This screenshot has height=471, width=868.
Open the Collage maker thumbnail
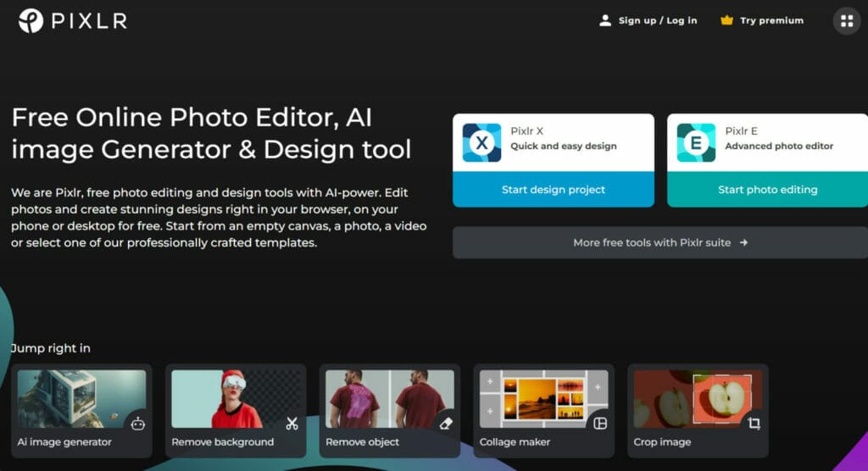(x=543, y=398)
